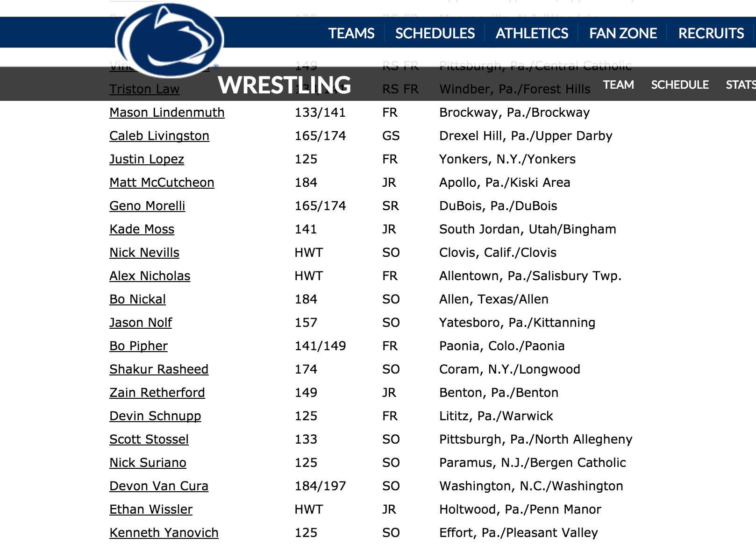Open Nick Nevills's profile link
Image resolution: width=756 pixels, height=551 pixels.
tap(144, 253)
